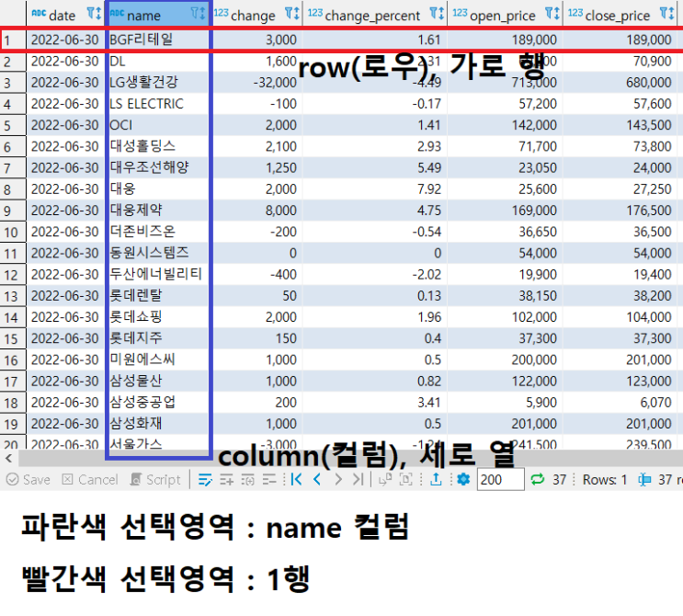Click the name cell '미원에스씨'

point(158,359)
